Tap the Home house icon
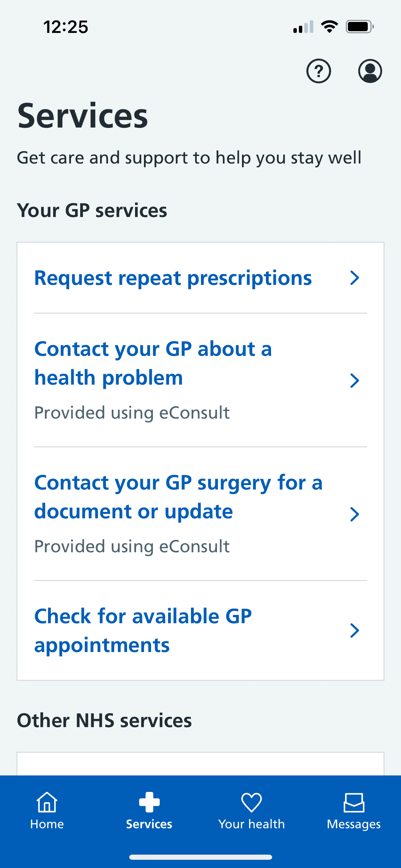The height and width of the screenshot is (868, 401). [x=47, y=802]
